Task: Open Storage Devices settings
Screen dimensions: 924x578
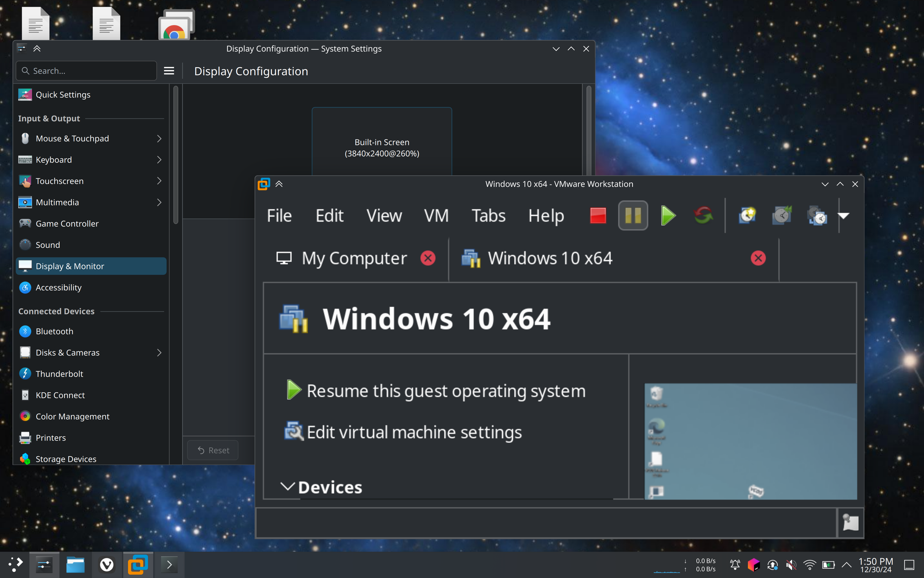Action: pyautogui.click(x=91, y=459)
